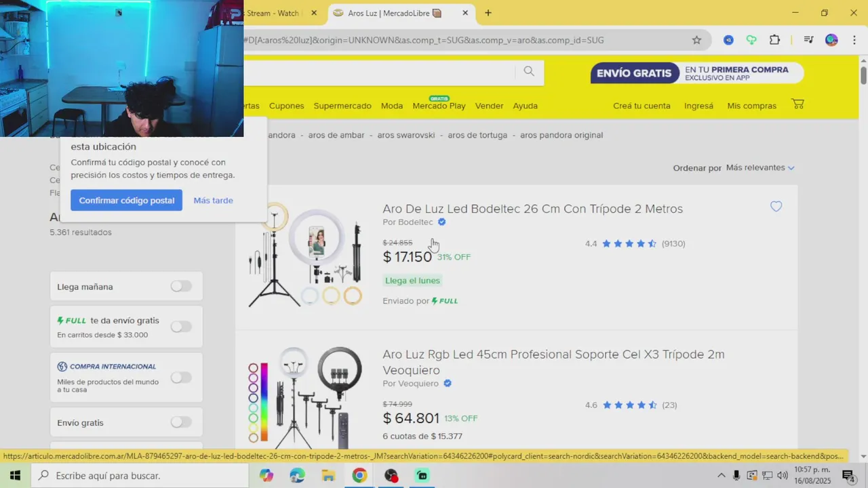Image resolution: width=868 pixels, height=488 pixels.
Task: Click Creá tu cuenta link
Action: tap(642, 106)
